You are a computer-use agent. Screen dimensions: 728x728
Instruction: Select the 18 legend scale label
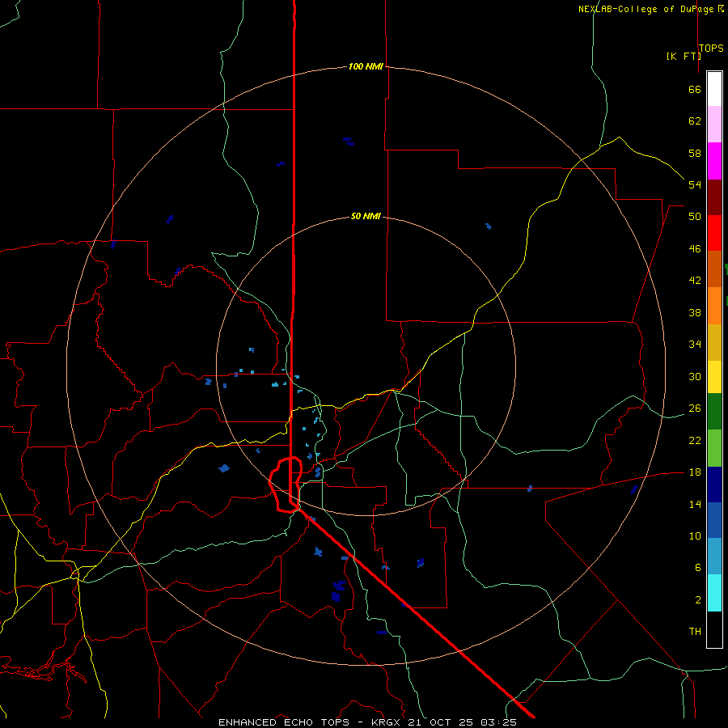pyautogui.click(x=695, y=472)
